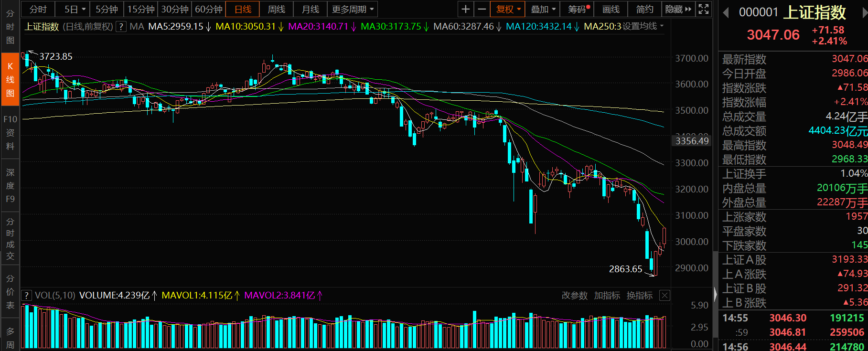Screen dimensions: 868x351
Task: Click 改参数 to edit indicator parameters
Action: coord(574,296)
